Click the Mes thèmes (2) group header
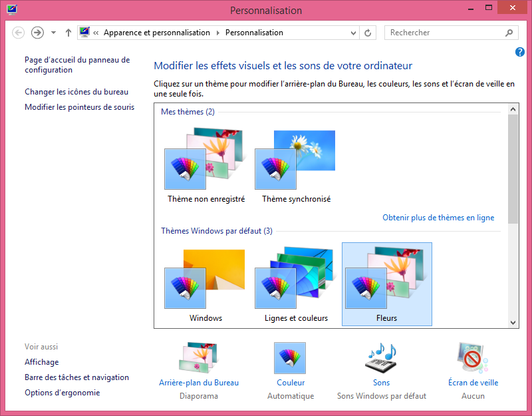 (x=188, y=112)
